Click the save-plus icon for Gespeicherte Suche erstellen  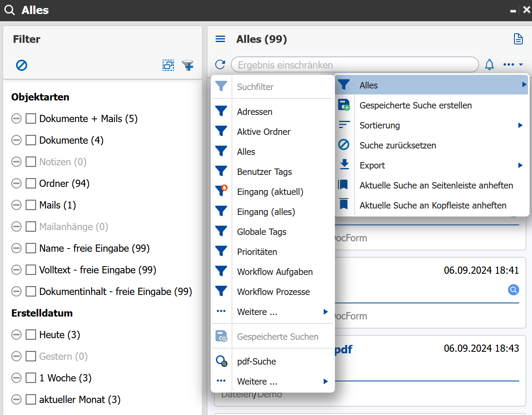344,105
